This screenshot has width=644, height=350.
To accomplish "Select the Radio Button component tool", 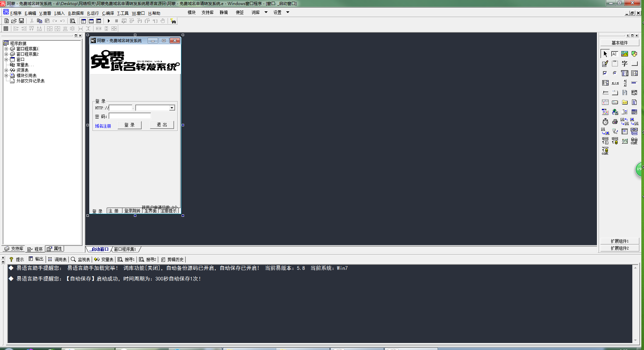I will 615,73.
